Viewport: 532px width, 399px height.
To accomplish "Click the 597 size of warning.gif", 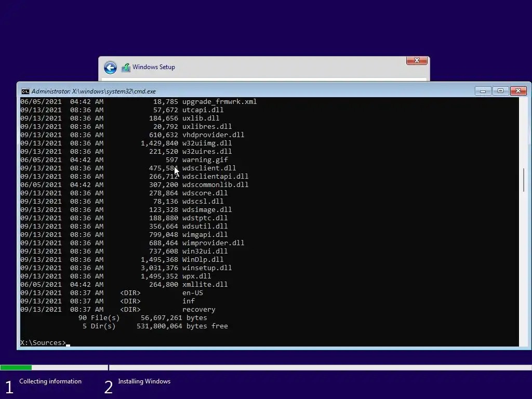I will pos(171,160).
